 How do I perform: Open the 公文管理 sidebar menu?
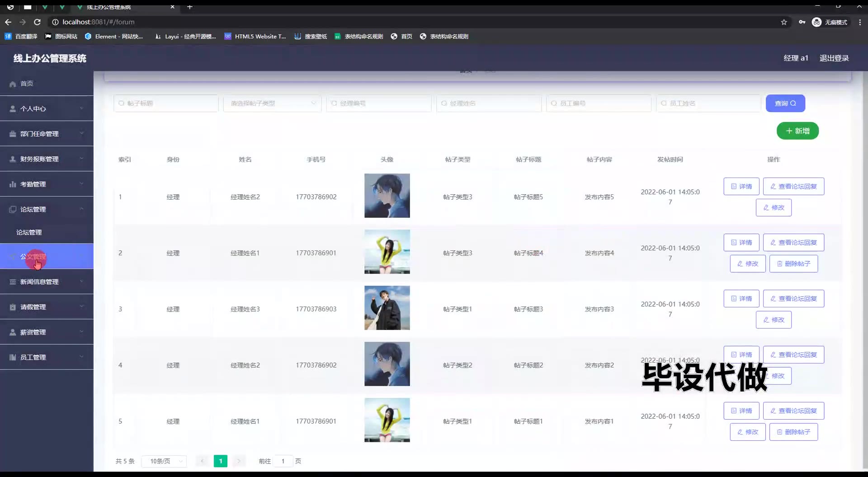(x=47, y=256)
